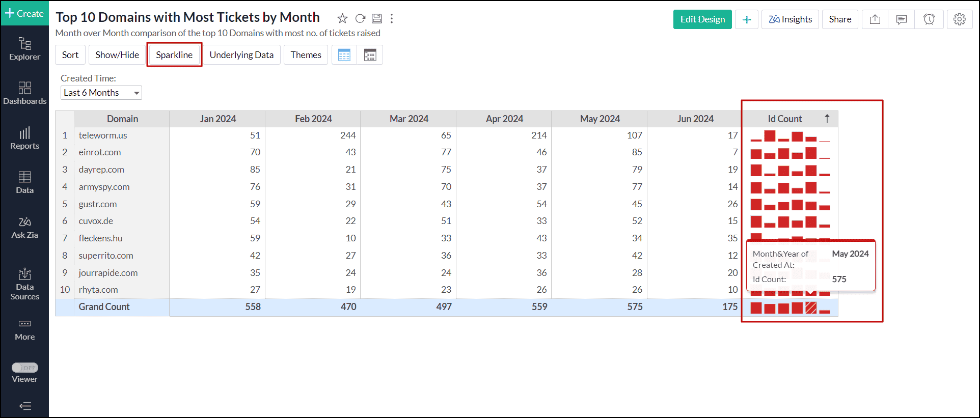Image resolution: width=980 pixels, height=418 pixels.
Task: Click the Share button
Action: [x=840, y=19]
